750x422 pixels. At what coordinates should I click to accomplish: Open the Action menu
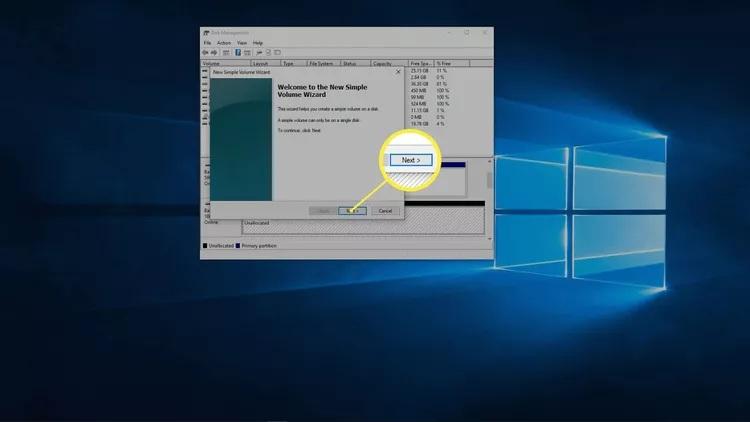pos(223,43)
